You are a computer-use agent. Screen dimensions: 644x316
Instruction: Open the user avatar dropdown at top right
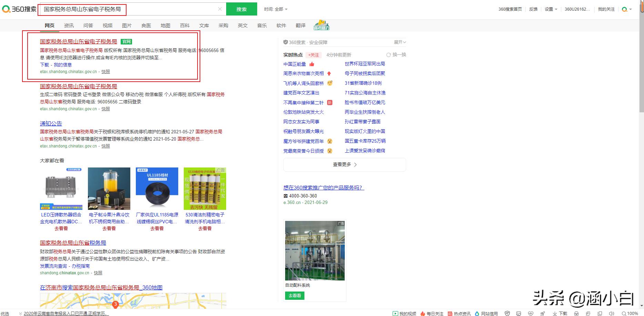(x=625, y=9)
